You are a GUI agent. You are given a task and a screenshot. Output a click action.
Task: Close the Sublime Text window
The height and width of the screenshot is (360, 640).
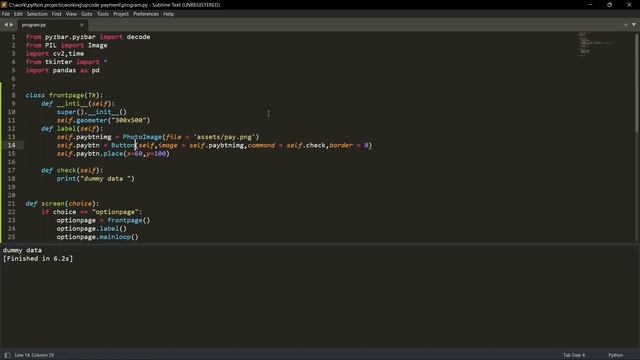pos(629,5)
